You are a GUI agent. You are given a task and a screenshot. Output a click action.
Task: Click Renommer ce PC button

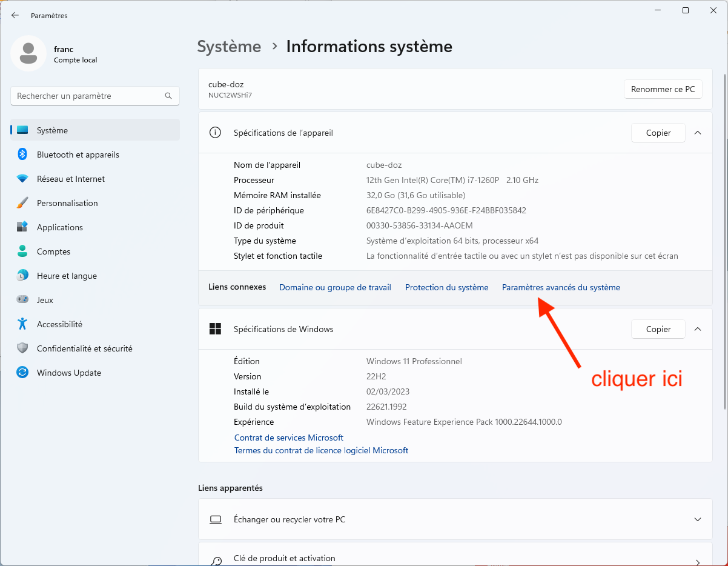663,89
